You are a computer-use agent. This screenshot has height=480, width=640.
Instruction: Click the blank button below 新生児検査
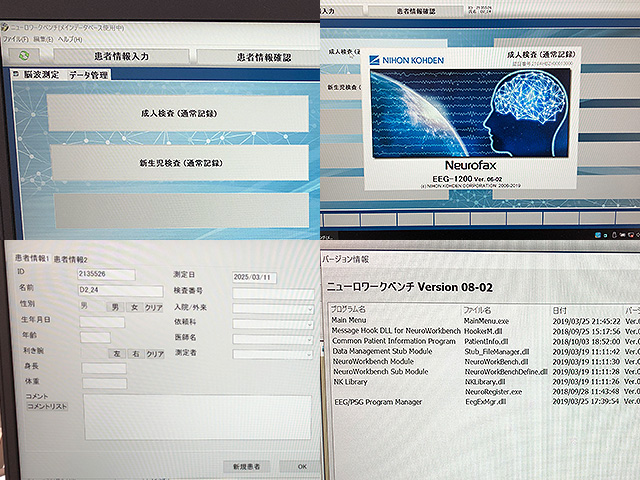(x=181, y=210)
